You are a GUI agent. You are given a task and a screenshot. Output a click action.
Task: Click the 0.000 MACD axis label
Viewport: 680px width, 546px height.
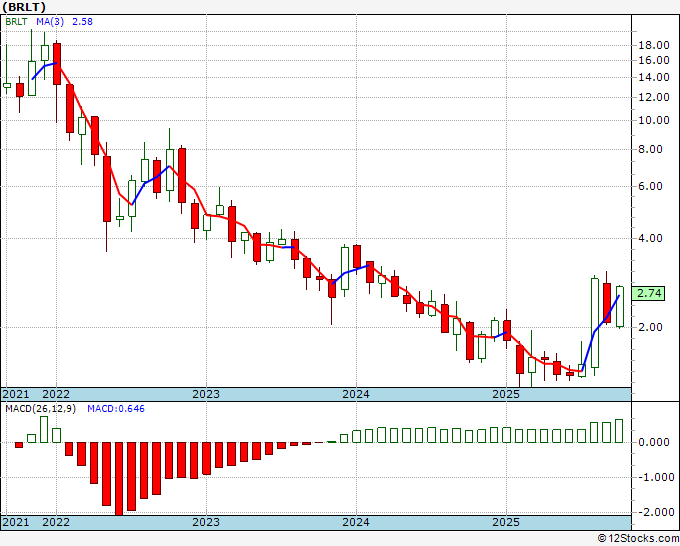click(654, 442)
